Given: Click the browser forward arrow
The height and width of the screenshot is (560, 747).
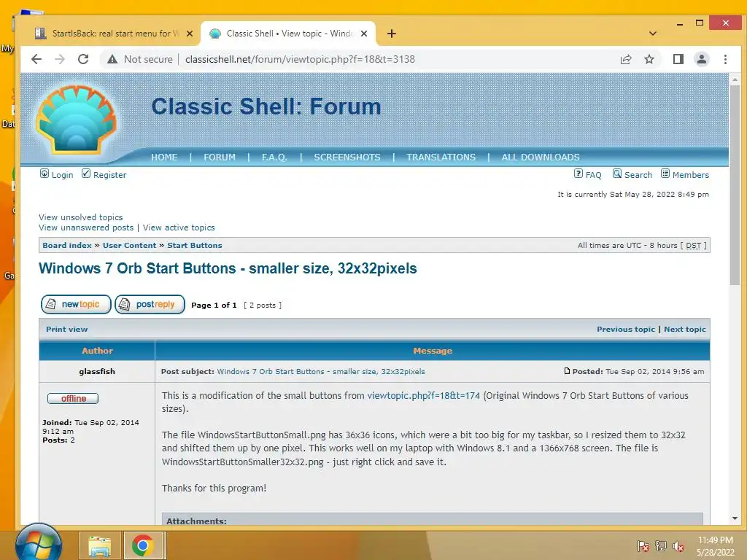Looking at the screenshot, I should (60, 59).
